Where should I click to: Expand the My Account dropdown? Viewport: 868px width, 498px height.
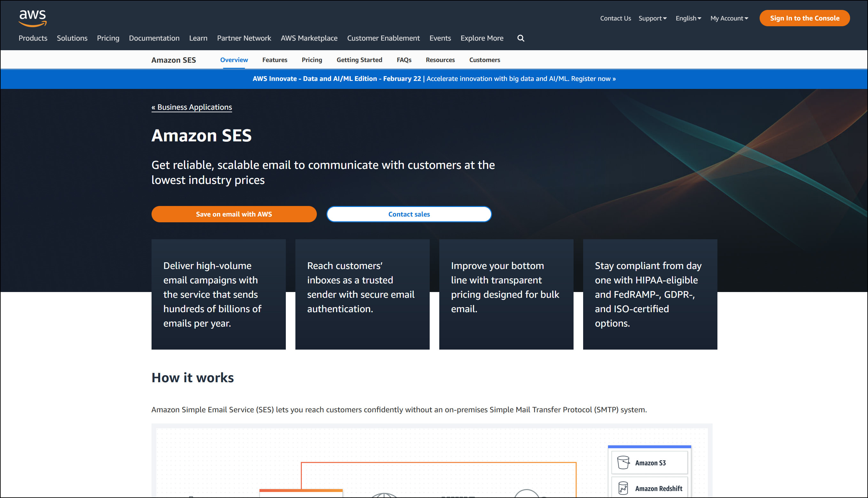click(x=729, y=18)
